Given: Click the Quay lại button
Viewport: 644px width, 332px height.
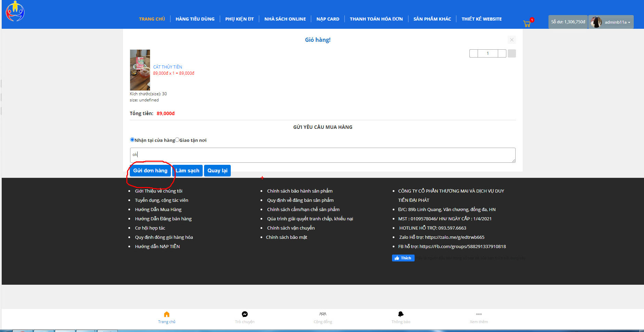Looking at the screenshot, I should (x=217, y=171).
